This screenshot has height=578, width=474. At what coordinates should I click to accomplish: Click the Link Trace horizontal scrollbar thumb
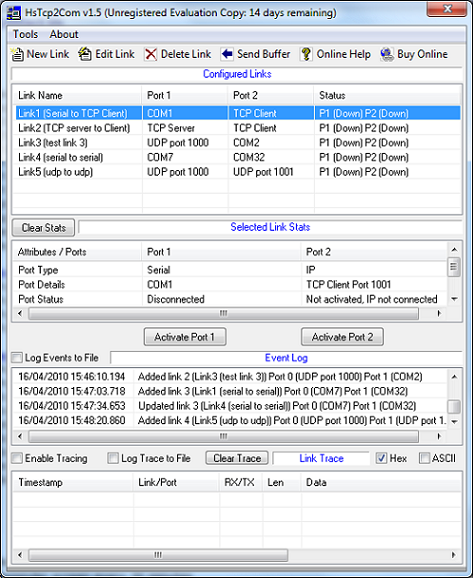(158, 555)
